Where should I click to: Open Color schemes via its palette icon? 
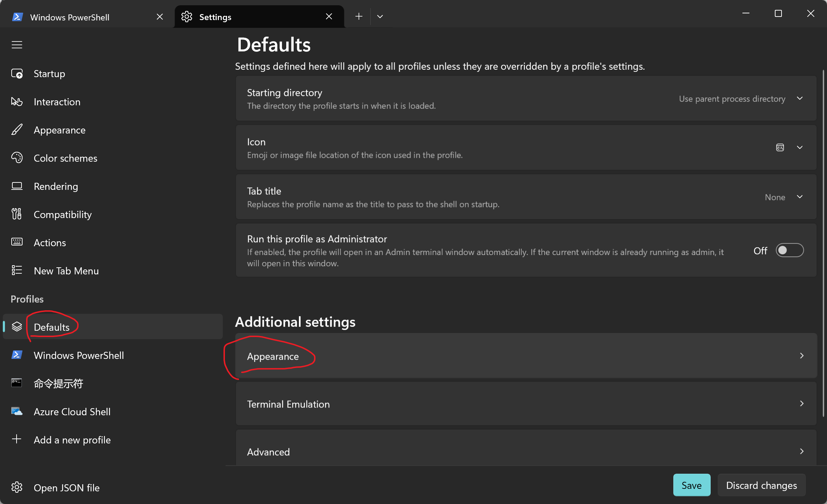click(x=17, y=158)
